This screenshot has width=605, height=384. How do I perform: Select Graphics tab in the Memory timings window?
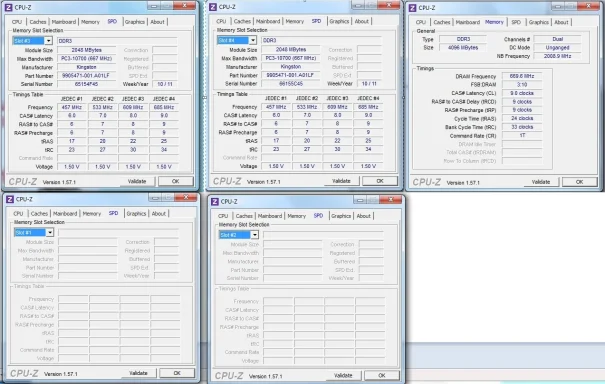(x=539, y=22)
